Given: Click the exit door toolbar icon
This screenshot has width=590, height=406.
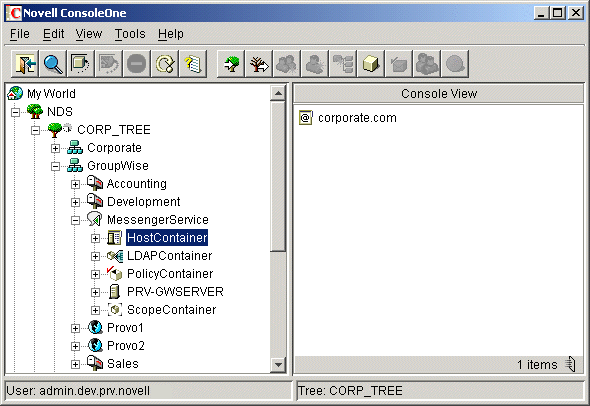Looking at the screenshot, I should (x=25, y=64).
